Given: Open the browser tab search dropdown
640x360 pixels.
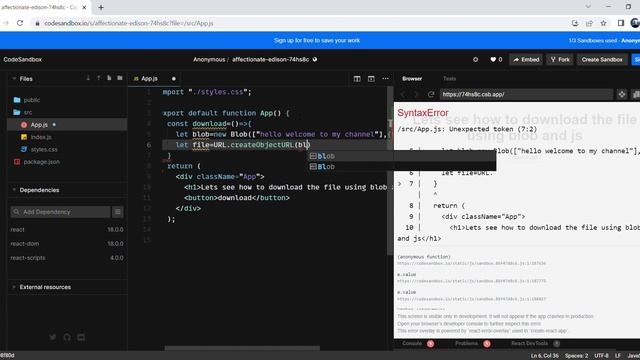Looking at the screenshot, I should (x=588, y=7).
